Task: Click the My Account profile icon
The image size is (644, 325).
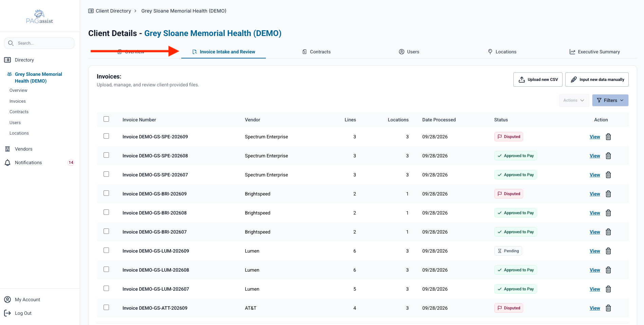Action: tap(7, 300)
